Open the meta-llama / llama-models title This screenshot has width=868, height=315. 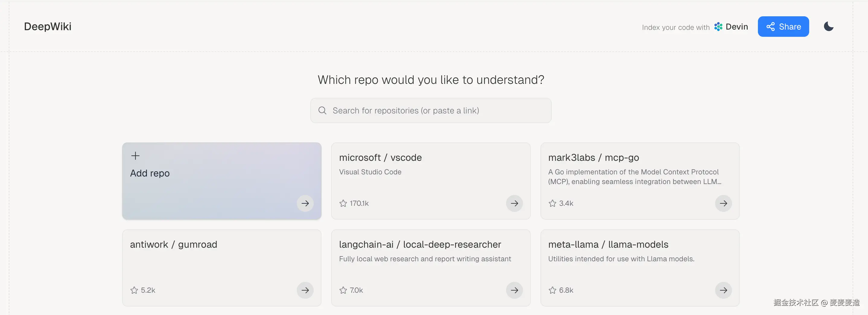pos(608,244)
